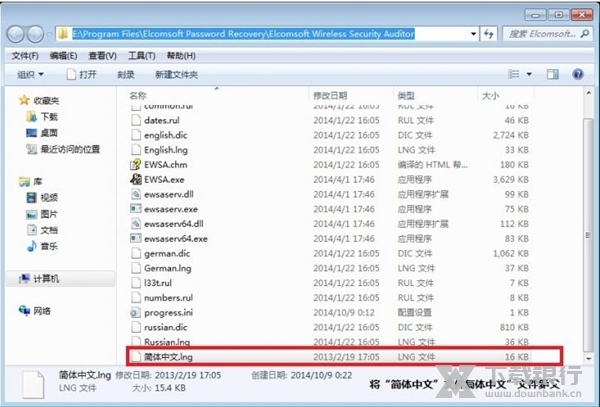Select 文档 in the libraries list
This screenshot has height=407, width=600.
click(x=49, y=230)
